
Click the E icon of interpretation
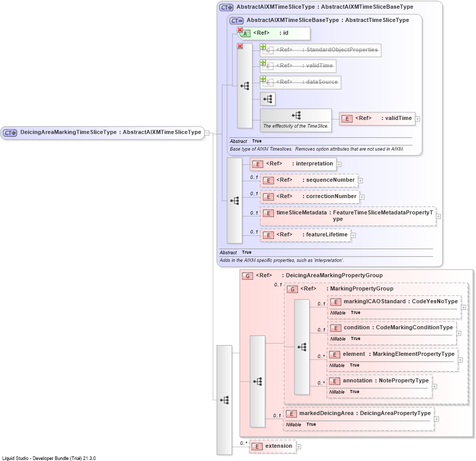pos(258,164)
